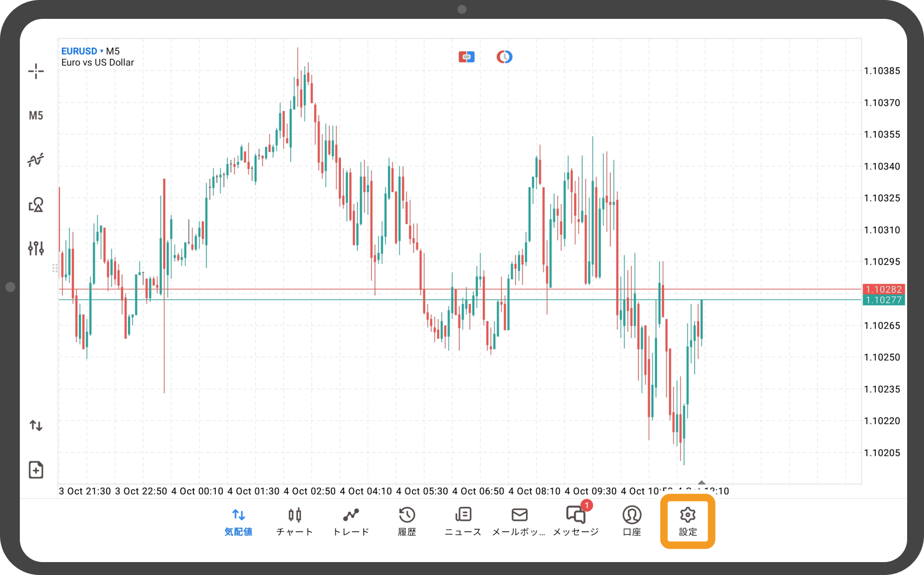
Task: Select the 気配値 quotes tab
Action: pos(238,521)
